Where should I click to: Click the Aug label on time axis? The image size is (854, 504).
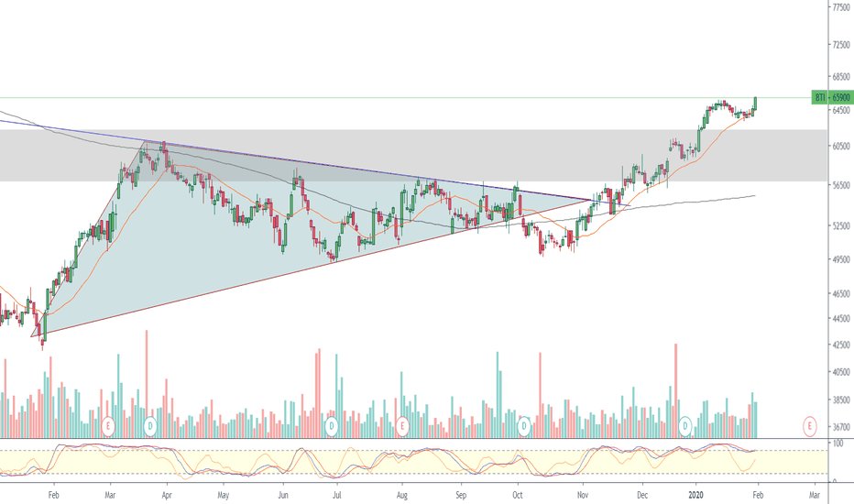(x=402, y=495)
